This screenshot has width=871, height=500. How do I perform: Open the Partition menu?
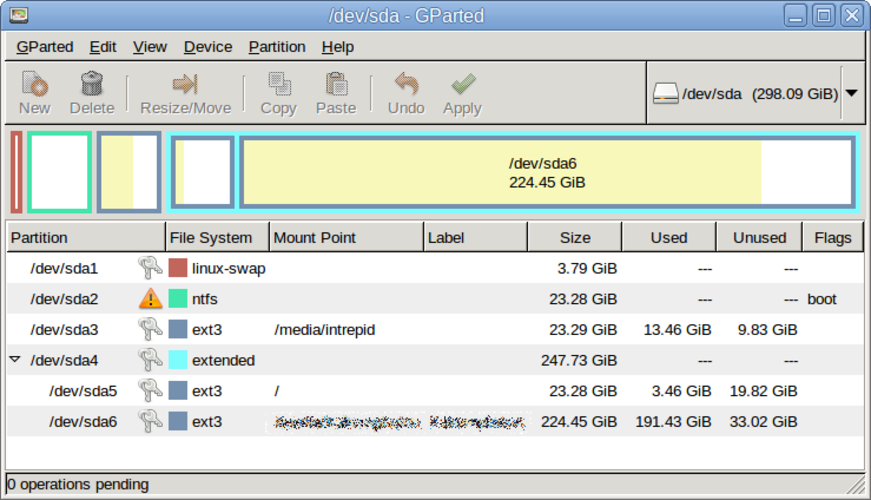click(x=277, y=47)
